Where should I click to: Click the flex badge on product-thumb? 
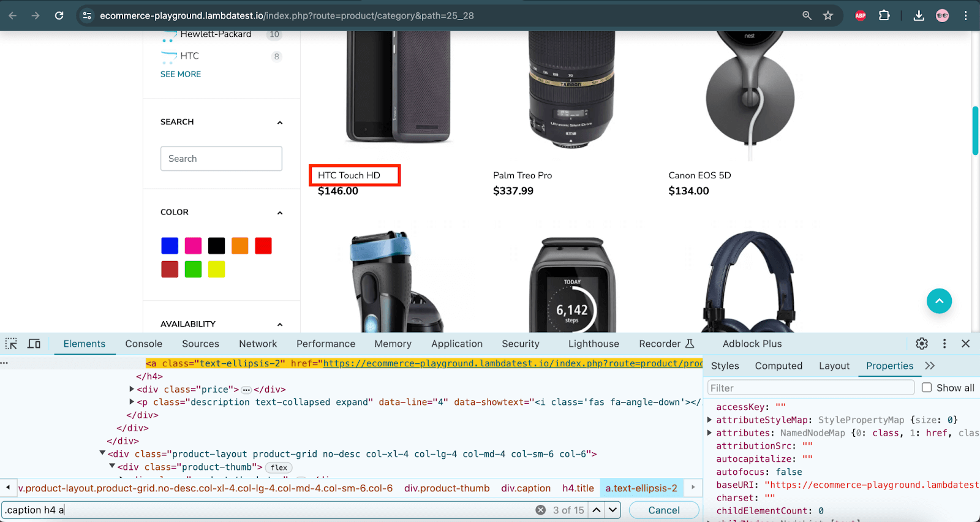pyautogui.click(x=279, y=467)
